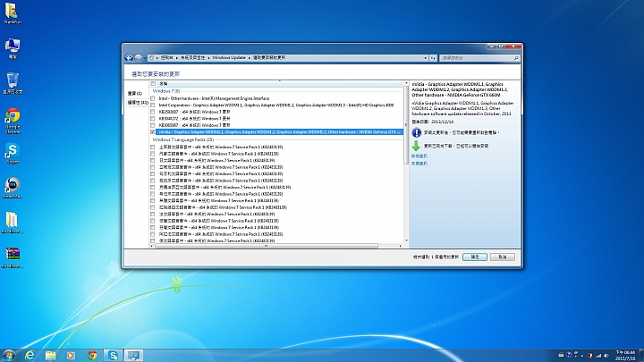Screen dimensions: 644x362
Task: Toggle the select-all checkbox in Name header
Action: [x=153, y=84]
